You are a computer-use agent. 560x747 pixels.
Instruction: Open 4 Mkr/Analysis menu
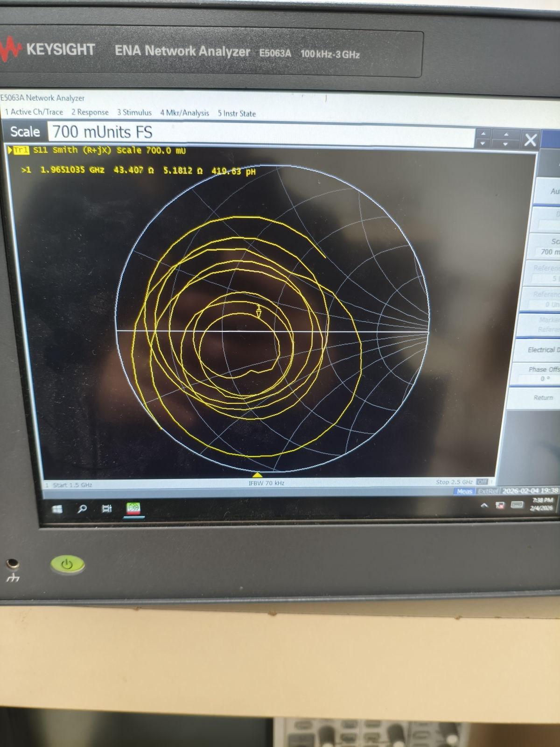185,113
